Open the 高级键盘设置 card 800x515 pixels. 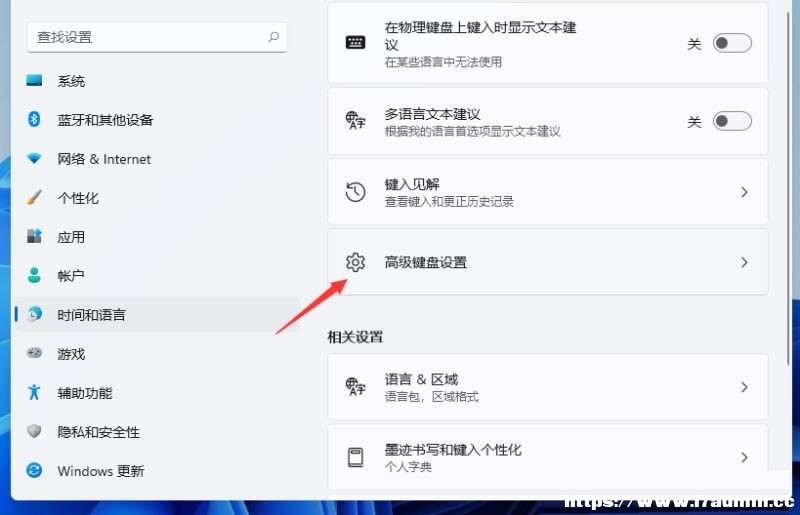click(x=547, y=262)
